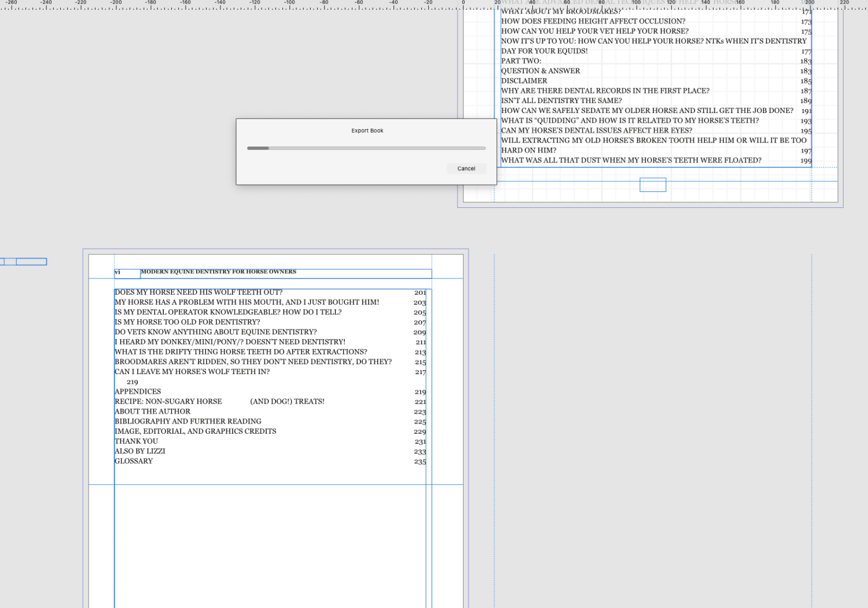The width and height of the screenshot is (868, 608).
Task: Select the APPENDICES line in the contents
Action: [138, 391]
